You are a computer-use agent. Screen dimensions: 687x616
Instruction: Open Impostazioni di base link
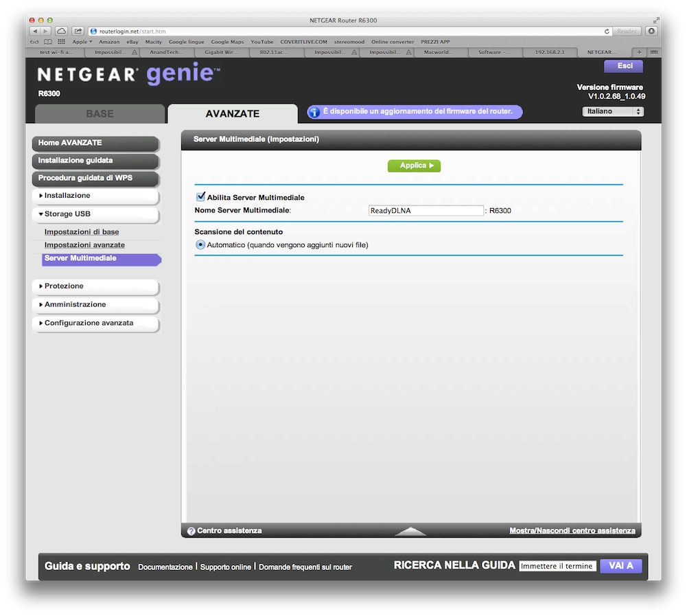click(82, 232)
